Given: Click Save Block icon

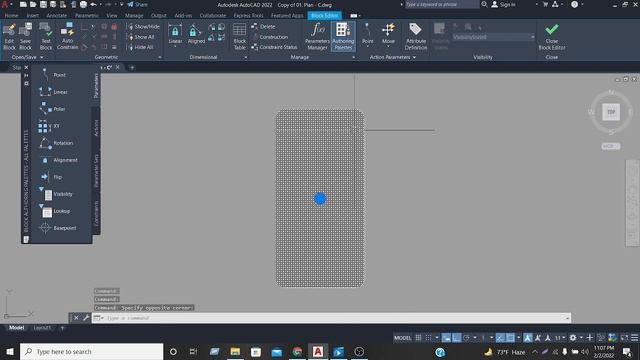Looking at the screenshot, I should tap(25, 36).
